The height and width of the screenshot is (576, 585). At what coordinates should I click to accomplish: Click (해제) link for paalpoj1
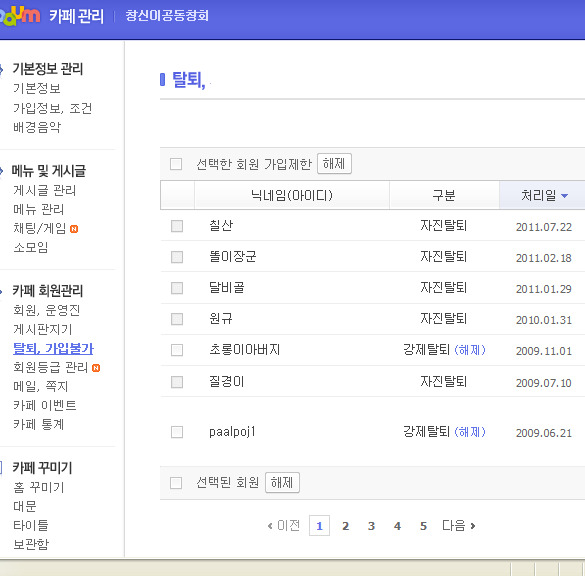point(470,432)
